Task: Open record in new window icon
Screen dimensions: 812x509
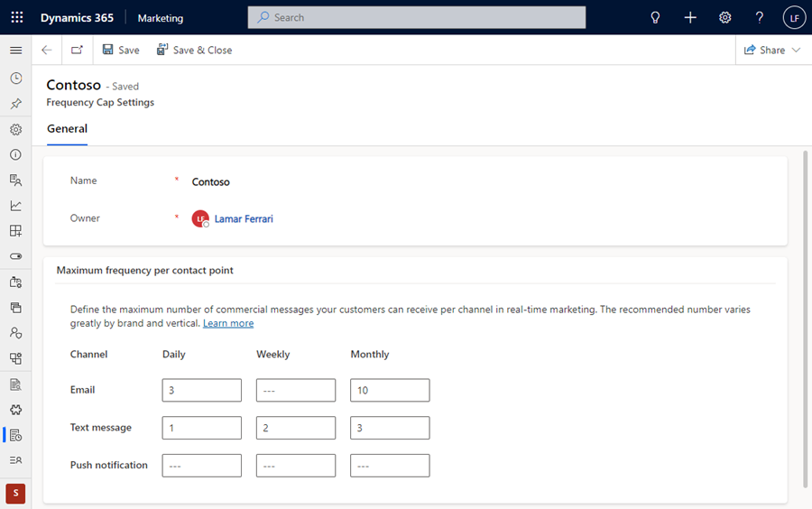Action: (78, 51)
